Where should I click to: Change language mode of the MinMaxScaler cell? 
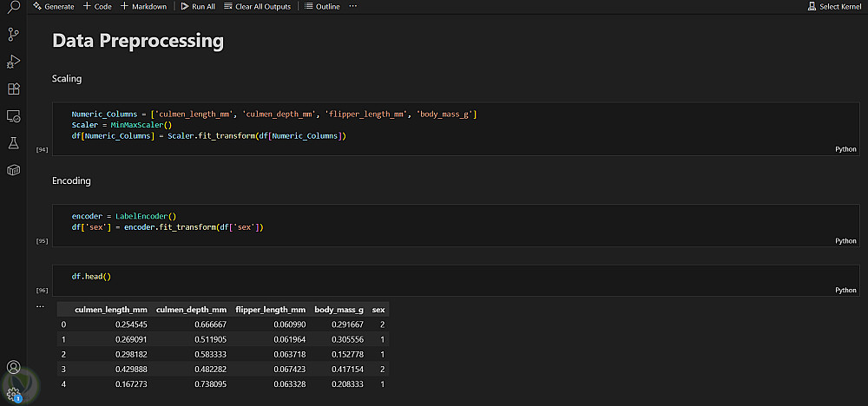click(x=845, y=149)
